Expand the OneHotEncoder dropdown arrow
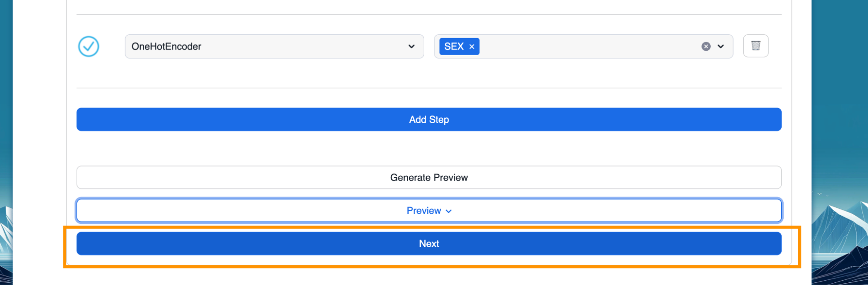 pyautogui.click(x=411, y=46)
